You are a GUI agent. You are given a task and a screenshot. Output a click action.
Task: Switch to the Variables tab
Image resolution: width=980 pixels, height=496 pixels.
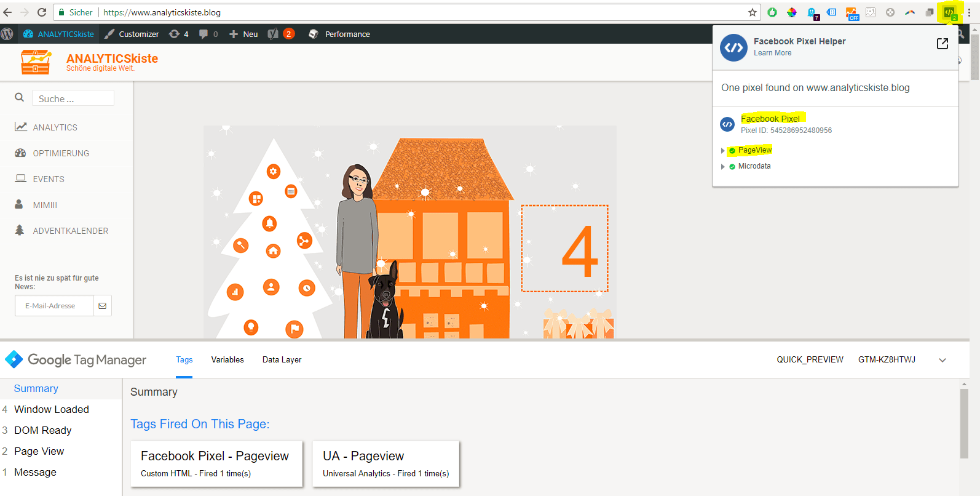click(227, 360)
